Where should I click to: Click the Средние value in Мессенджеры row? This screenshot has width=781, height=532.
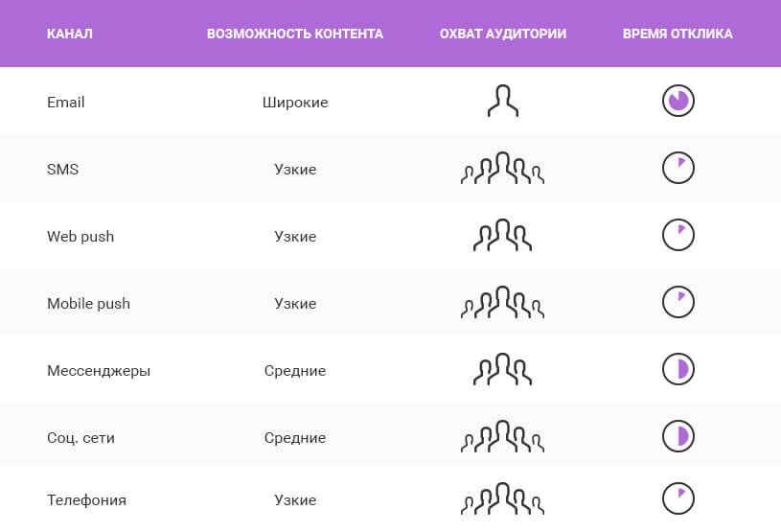(x=295, y=371)
